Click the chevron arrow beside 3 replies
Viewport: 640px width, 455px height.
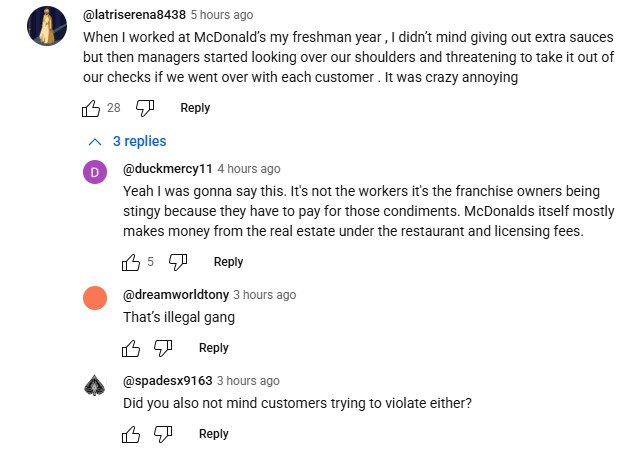95,141
